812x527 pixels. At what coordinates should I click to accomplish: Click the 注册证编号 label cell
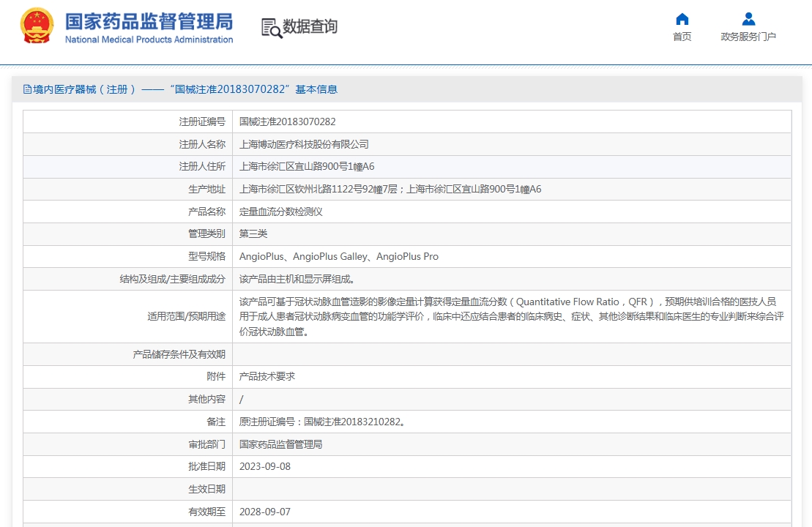[x=128, y=122]
